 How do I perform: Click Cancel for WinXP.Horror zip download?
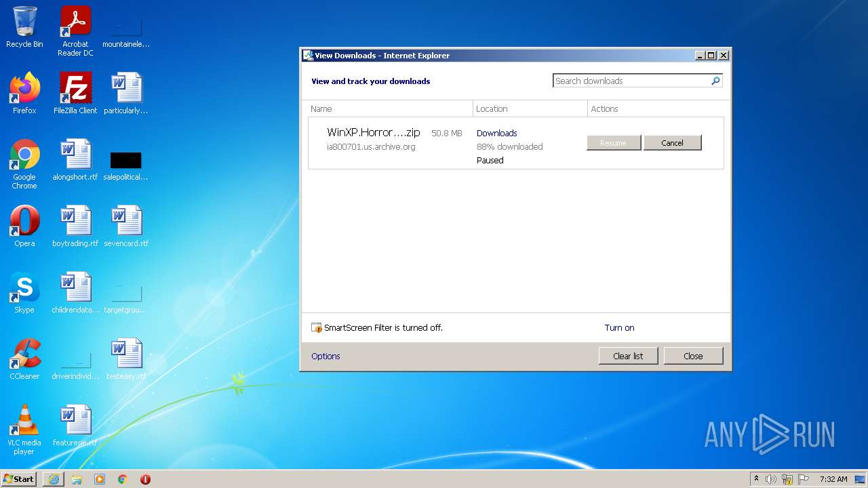tap(672, 143)
